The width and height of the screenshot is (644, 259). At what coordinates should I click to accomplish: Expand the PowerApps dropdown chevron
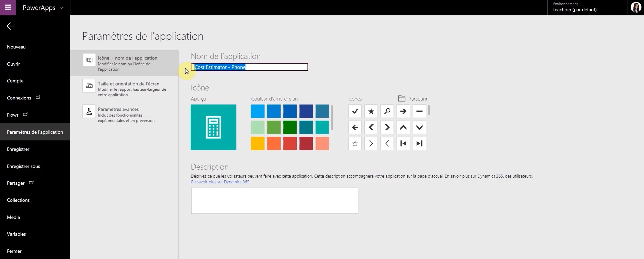pyautogui.click(x=62, y=8)
